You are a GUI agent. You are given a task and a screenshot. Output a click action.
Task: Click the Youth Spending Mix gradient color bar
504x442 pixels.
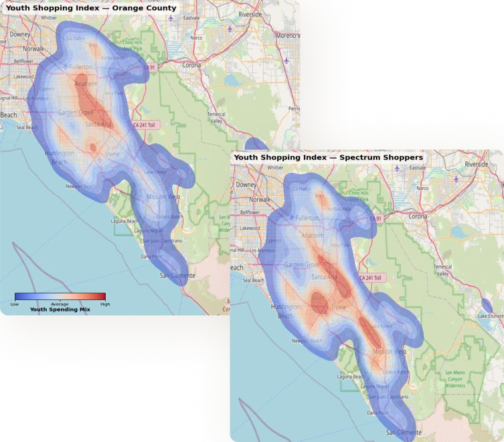60,297
